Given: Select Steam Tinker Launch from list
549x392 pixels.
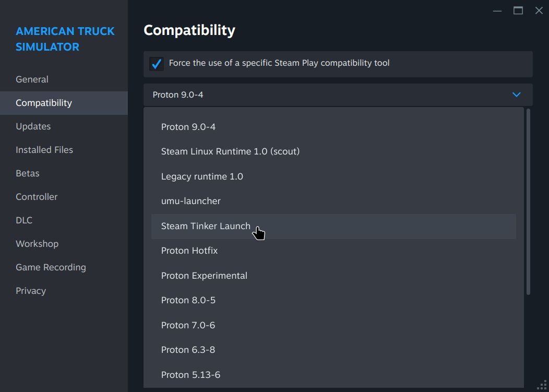Looking at the screenshot, I should click(x=206, y=226).
